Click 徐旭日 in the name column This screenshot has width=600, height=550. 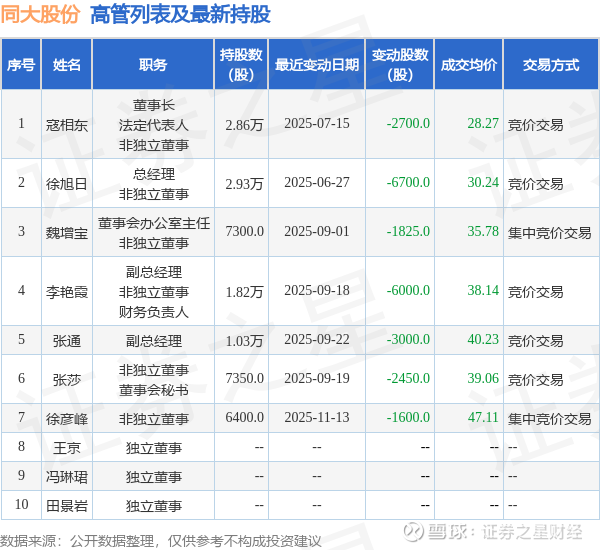[x=67, y=184]
